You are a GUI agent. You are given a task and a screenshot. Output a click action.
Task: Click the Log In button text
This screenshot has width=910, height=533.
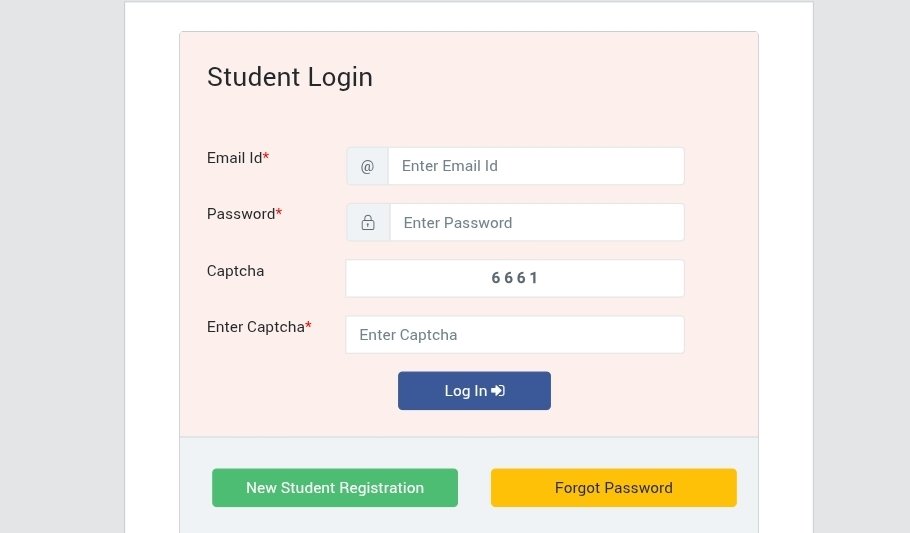tap(466, 391)
